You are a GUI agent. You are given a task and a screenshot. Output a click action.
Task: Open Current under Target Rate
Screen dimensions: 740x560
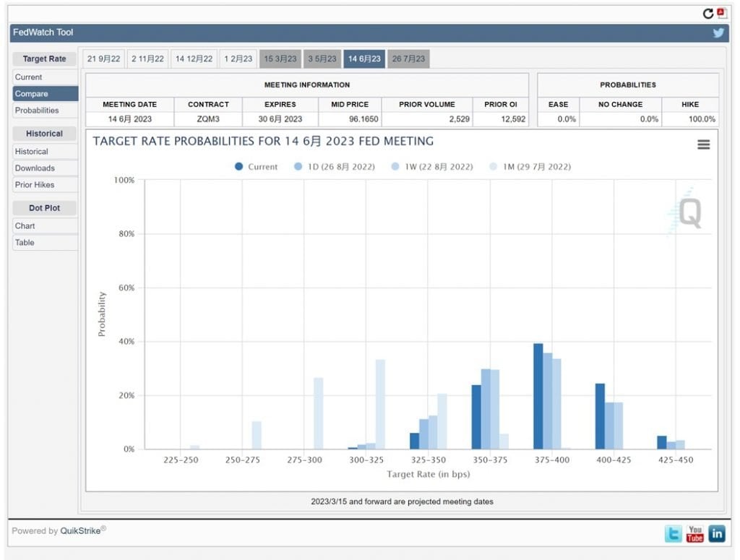(x=46, y=77)
